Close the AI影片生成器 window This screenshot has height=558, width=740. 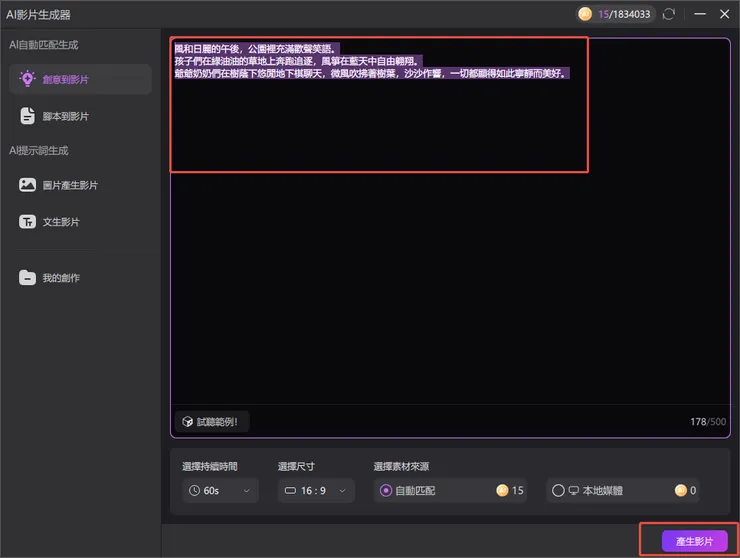[724, 14]
